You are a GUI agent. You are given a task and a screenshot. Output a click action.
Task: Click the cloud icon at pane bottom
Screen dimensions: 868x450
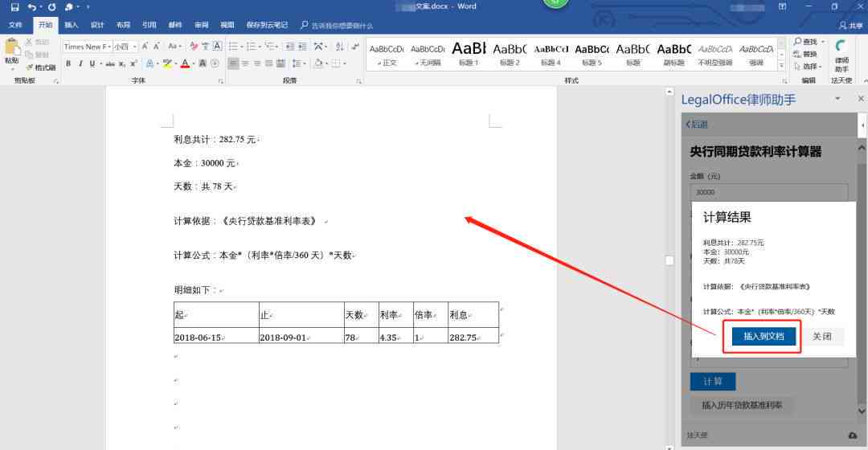pos(853,436)
